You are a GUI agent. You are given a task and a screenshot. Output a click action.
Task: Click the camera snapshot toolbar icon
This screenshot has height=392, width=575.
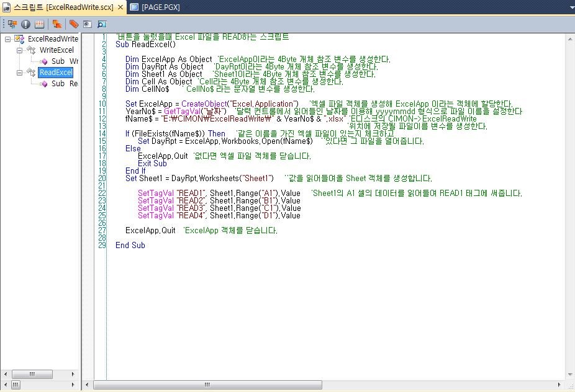pos(88,24)
